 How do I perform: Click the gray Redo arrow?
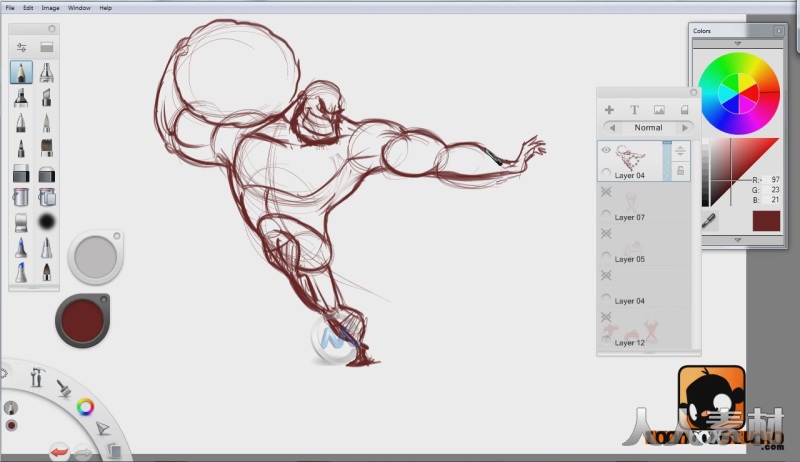(x=84, y=452)
